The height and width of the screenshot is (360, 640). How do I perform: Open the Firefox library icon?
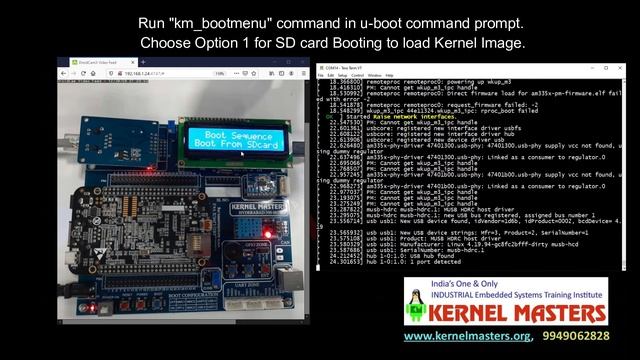pos(271,73)
